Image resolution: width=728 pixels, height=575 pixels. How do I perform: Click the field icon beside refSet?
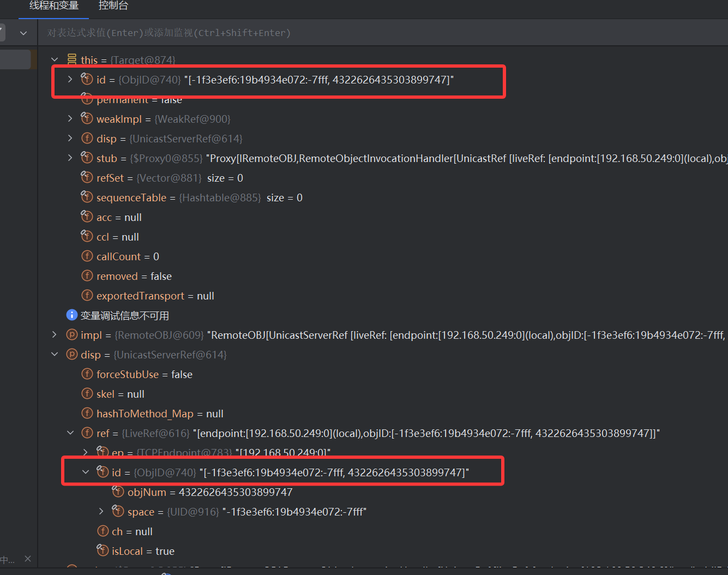coord(87,177)
